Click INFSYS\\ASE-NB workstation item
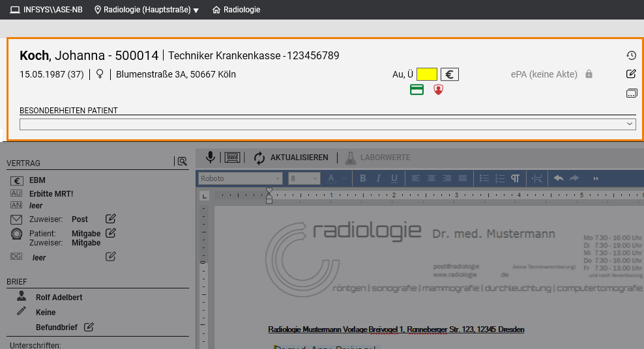The width and height of the screenshot is (644, 349). coord(46,10)
